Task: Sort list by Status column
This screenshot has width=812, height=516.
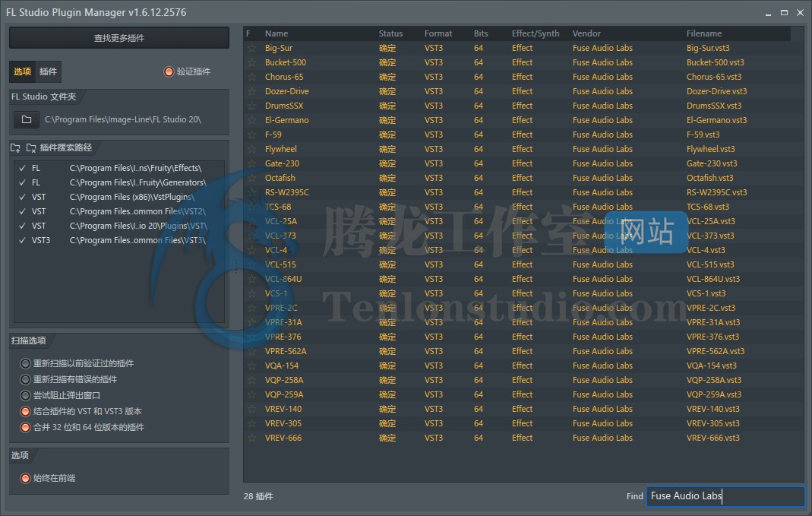Action: point(390,33)
